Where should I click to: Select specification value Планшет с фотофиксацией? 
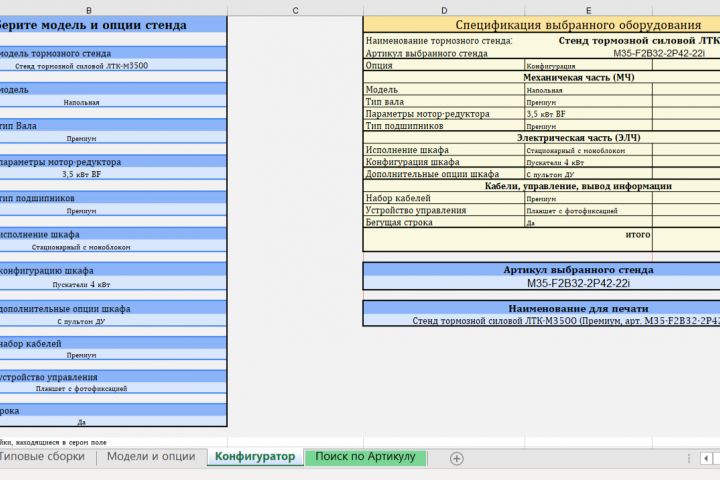coord(588,210)
